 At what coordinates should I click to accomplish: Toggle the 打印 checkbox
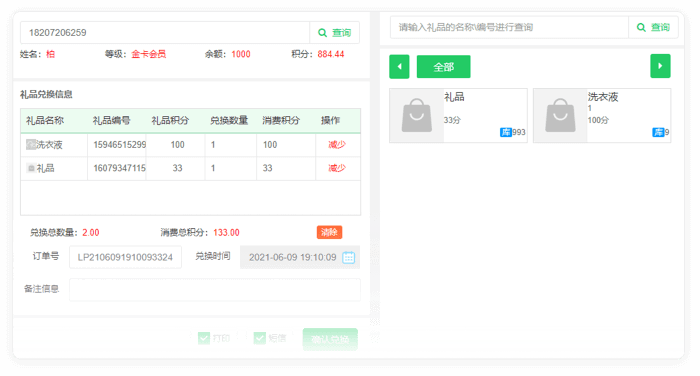pyautogui.click(x=204, y=338)
